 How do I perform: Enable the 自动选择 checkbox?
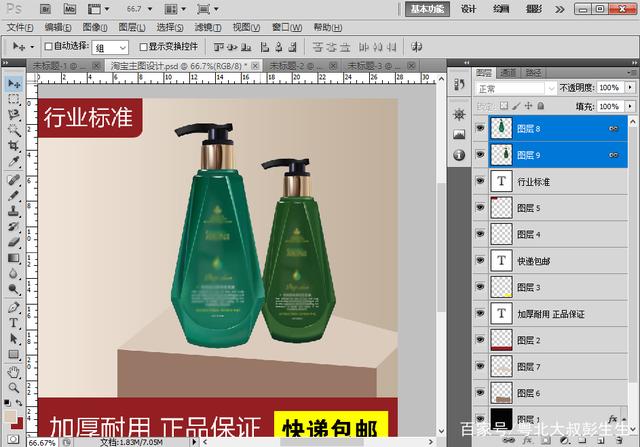[48, 47]
